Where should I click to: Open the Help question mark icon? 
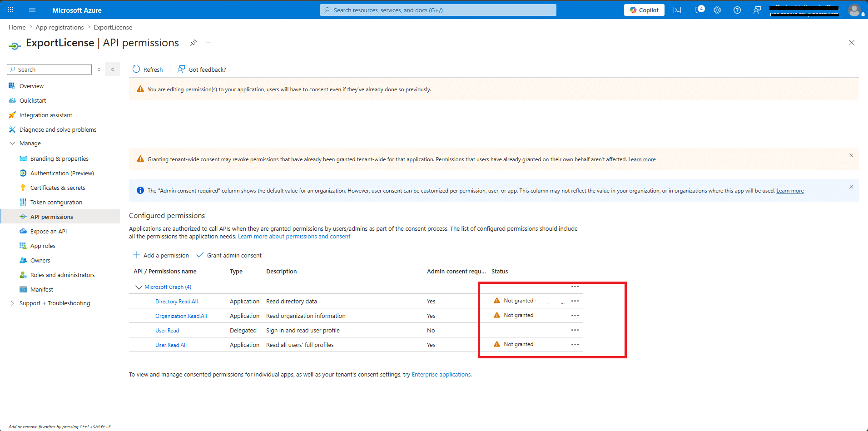tap(737, 10)
